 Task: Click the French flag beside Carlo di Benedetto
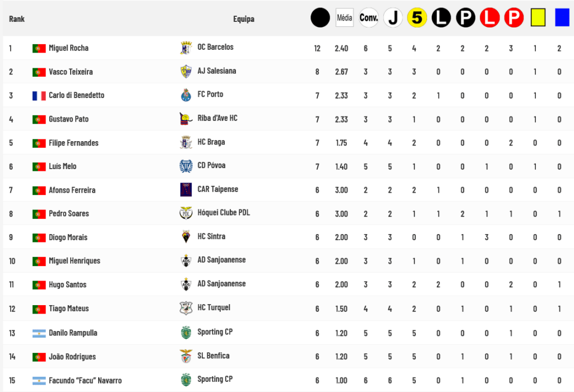(x=39, y=96)
